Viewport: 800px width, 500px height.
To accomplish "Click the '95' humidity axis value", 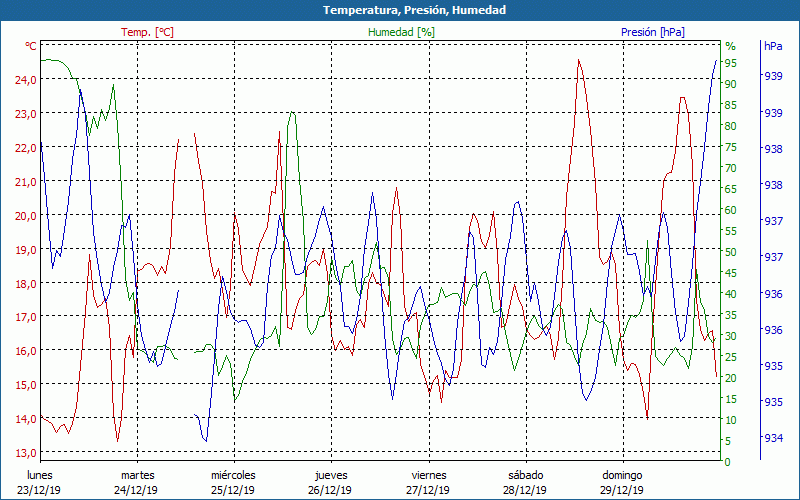I will [x=731, y=63].
